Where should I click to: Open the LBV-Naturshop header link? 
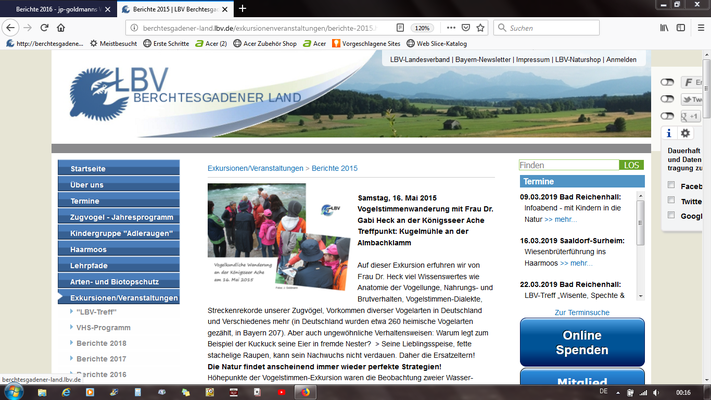(578, 59)
